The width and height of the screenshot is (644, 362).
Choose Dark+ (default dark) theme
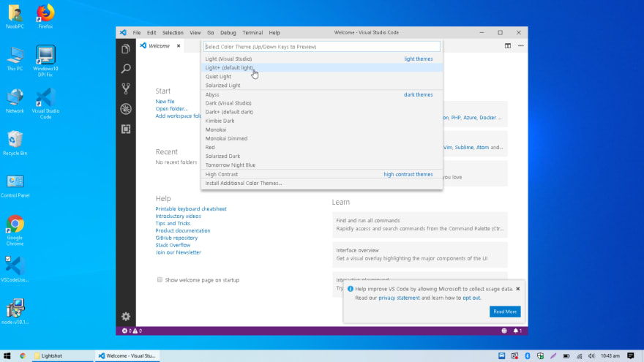click(x=321, y=112)
